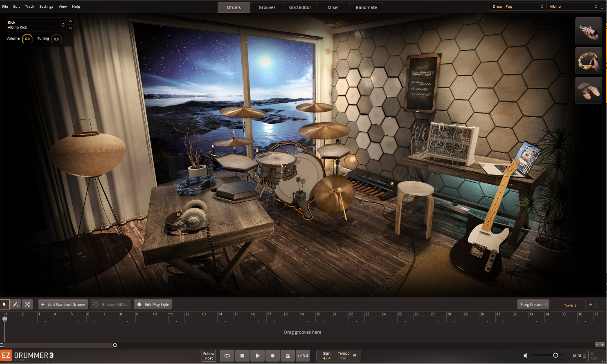The height and width of the screenshot is (364, 607).
Task: Step to next kick instrument
Action: (71, 28)
